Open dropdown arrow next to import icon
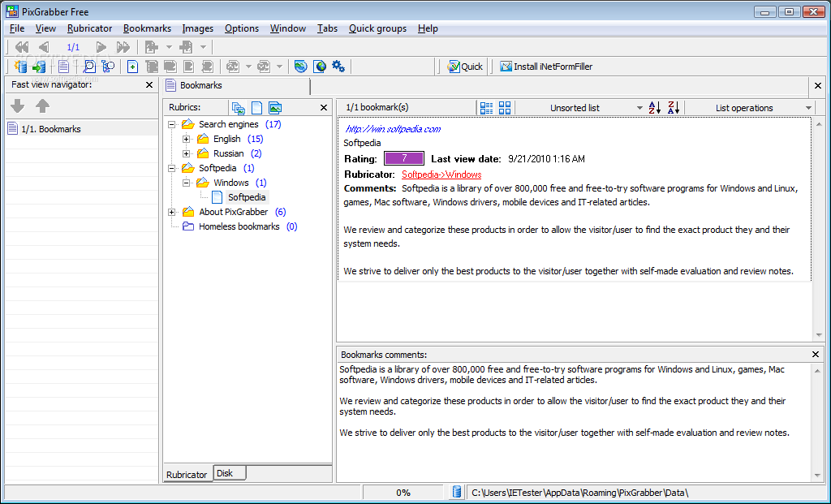 203,47
